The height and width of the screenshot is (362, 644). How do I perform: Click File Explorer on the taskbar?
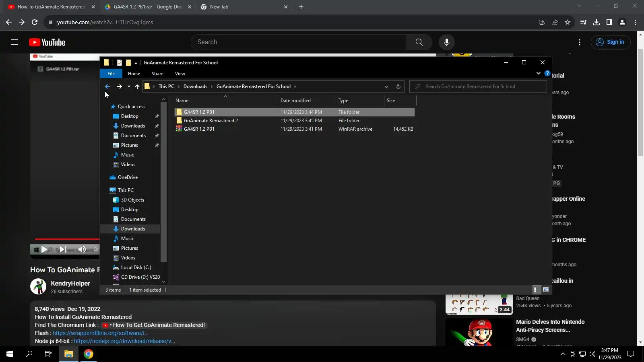point(68,354)
